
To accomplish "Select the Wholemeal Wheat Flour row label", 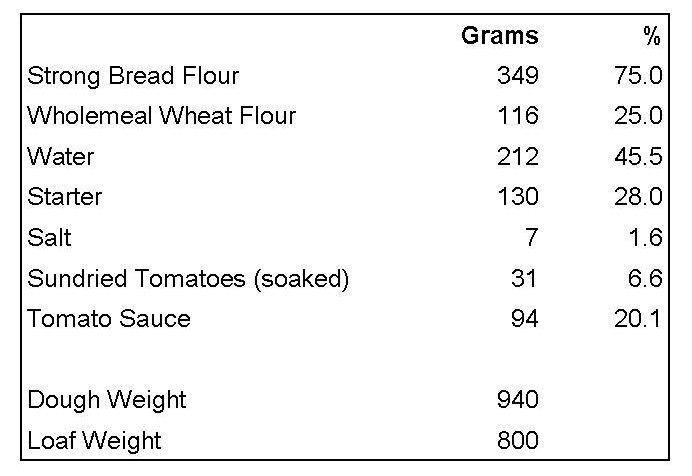I will [162, 116].
